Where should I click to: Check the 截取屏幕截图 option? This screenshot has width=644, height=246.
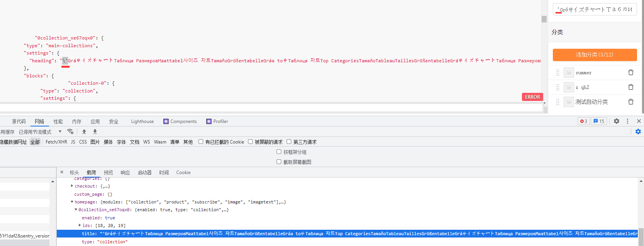[x=279, y=162]
